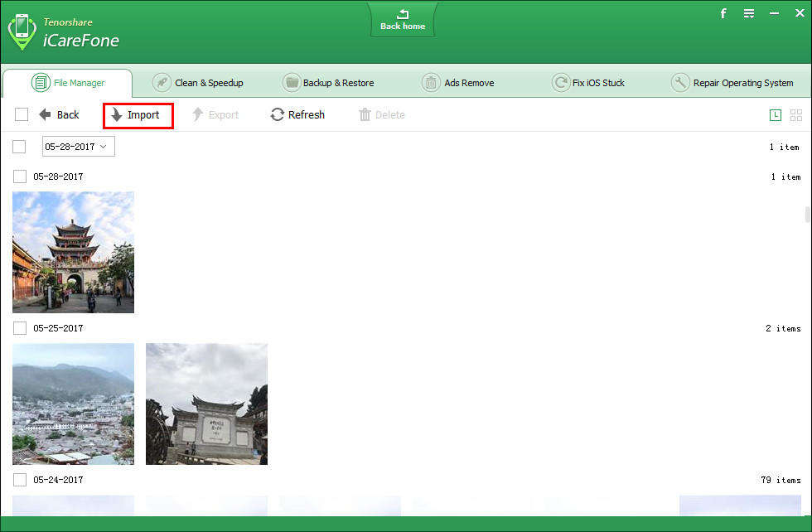812x532 pixels.
Task: Switch to the Clean & Speedup tab
Action: 198,83
